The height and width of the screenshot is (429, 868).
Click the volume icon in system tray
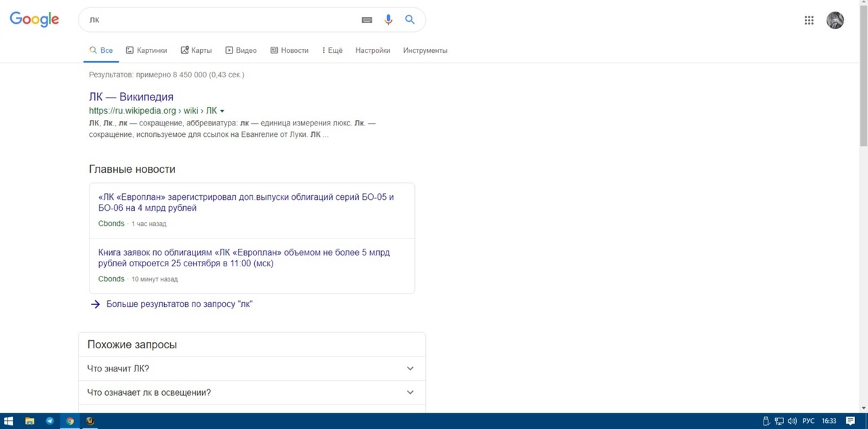792,421
